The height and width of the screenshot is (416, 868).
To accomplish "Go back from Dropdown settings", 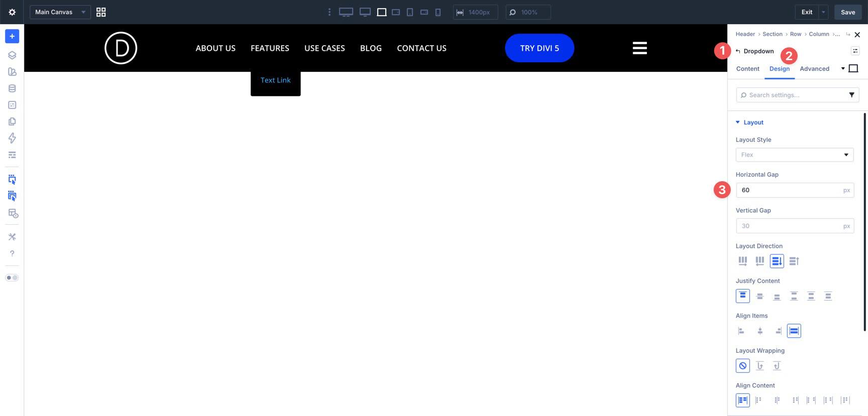I will pyautogui.click(x=738, y=51).
